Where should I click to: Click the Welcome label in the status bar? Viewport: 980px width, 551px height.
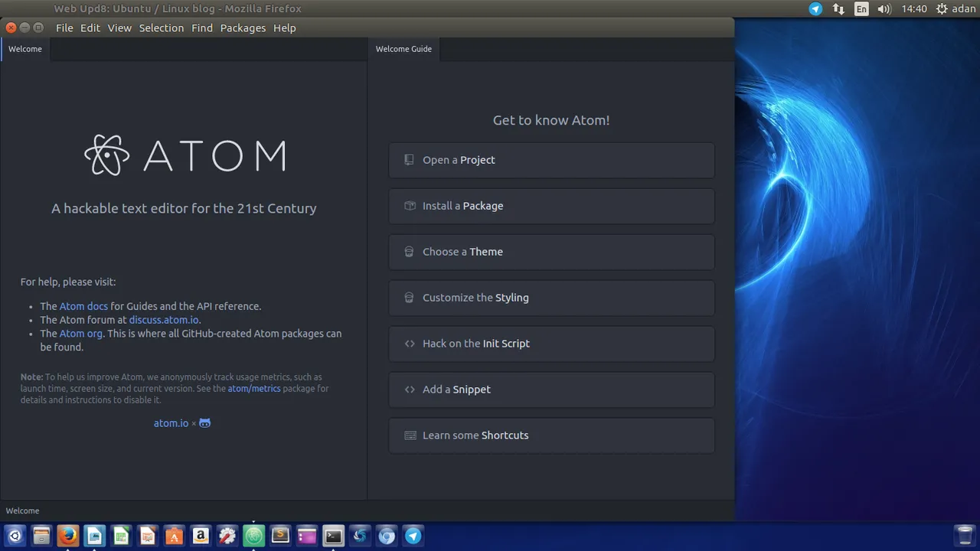[22, 510]
